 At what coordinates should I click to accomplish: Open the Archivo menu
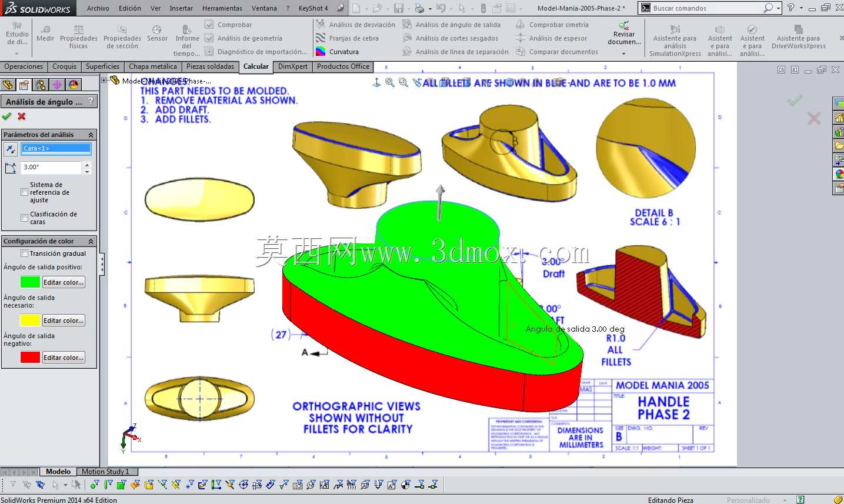(x=98, y=8)
